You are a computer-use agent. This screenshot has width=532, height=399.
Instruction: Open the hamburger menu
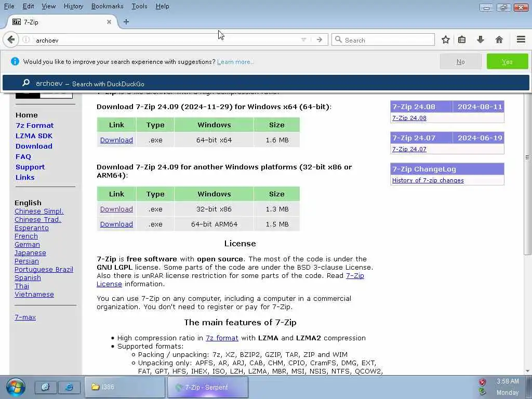[521, 39]
